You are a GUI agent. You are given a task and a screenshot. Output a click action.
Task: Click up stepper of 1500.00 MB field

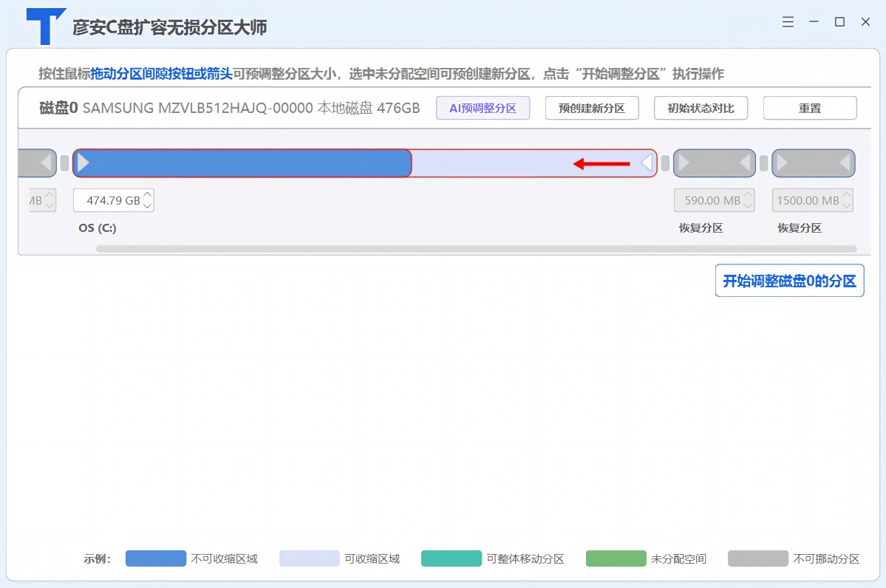846,195
